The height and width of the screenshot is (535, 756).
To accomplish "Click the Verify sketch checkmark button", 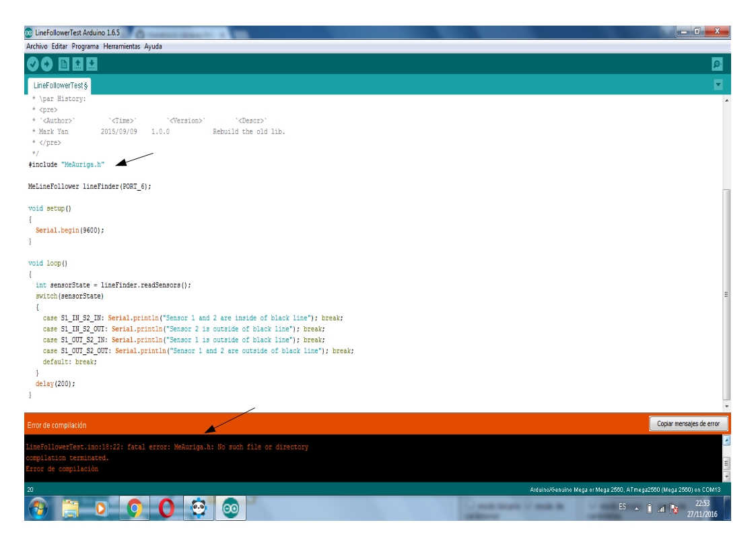I will click(x=33, y=64).
